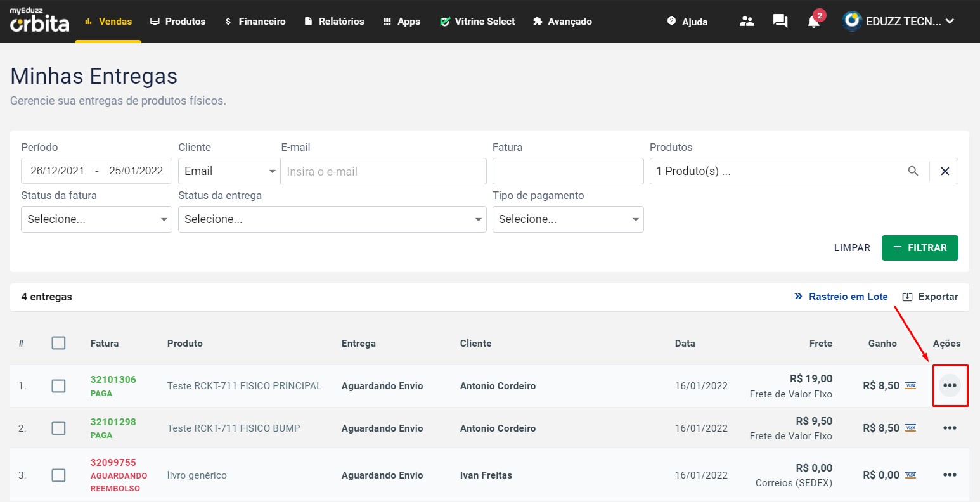The width and height of the screenshot is (980, 502).
Task: Clear the Produtos selection with X
Action: [945, 171]
